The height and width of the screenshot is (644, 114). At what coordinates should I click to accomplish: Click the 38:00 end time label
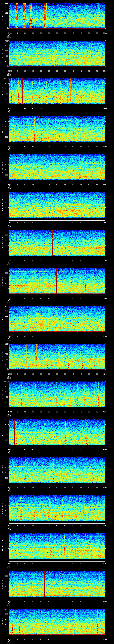point(105,260)
